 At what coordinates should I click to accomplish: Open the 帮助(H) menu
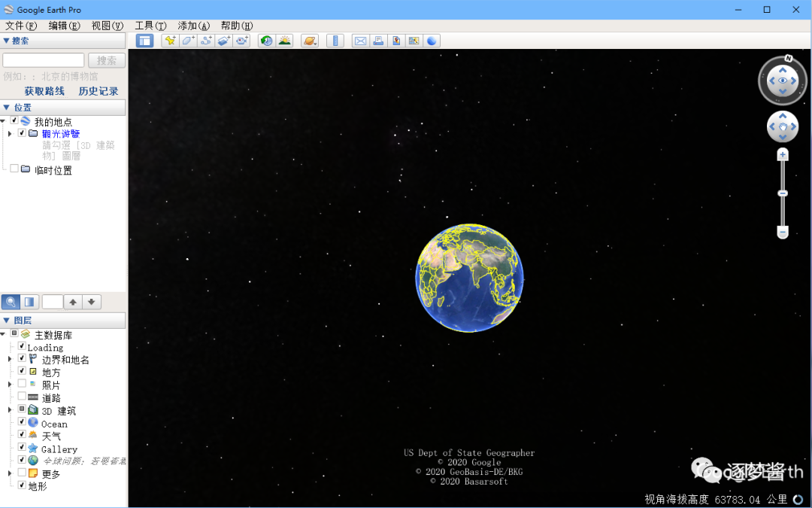237,26
